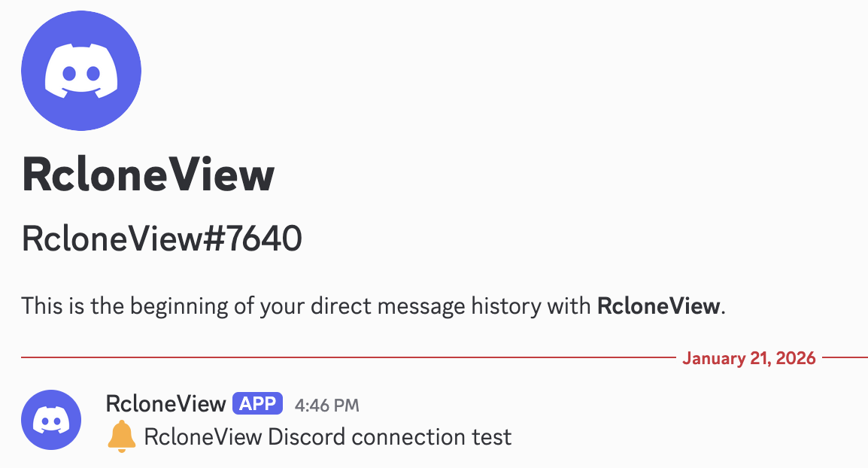This screenshot has height=468, width=868.
Task: Click the red line right of the date
Action: (x=845, y=357)
